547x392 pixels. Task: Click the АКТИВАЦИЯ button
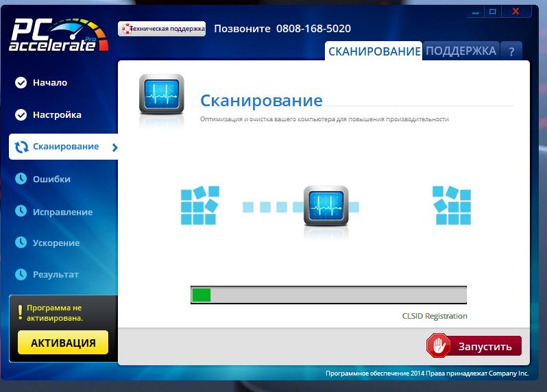pyautogui.click(x=63, y=343)
